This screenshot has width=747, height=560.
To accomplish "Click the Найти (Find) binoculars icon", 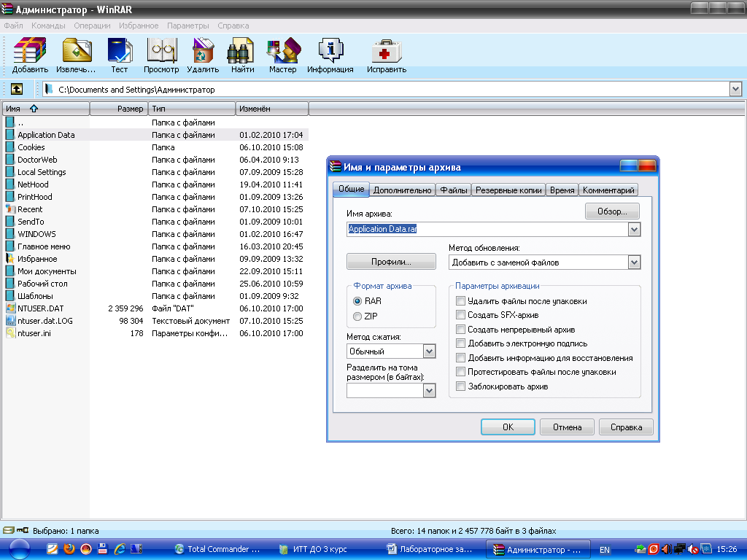I will click(240, 50).
